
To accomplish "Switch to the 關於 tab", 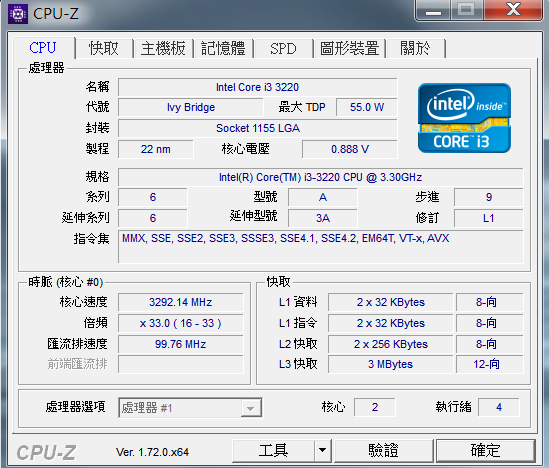I will click(x=415, y=48).
